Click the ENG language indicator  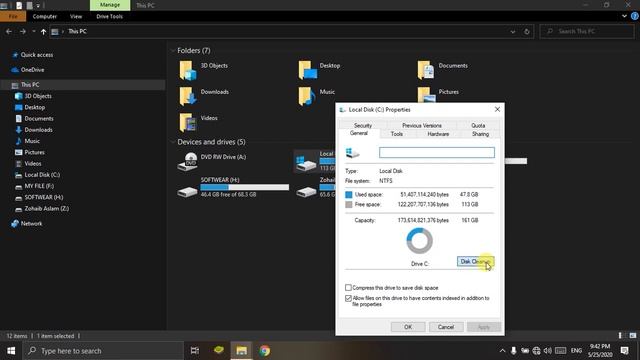coord(576,351)
